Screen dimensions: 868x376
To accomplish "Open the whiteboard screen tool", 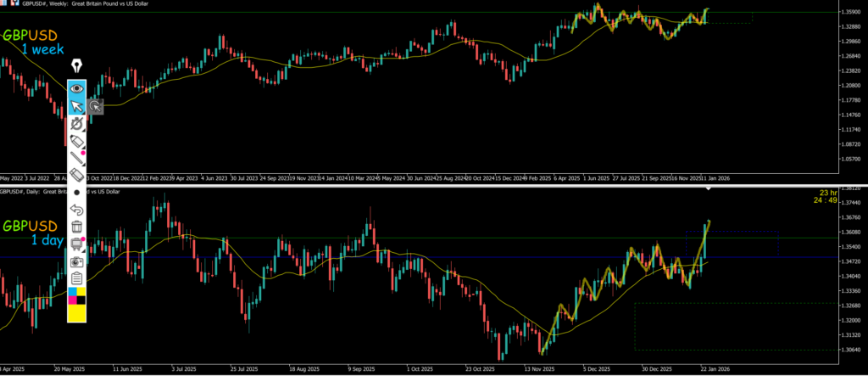I will coord(77,244).
